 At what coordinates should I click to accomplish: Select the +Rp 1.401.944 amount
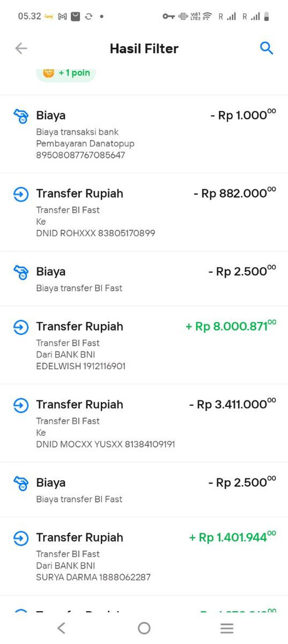(x=233, y=537)
